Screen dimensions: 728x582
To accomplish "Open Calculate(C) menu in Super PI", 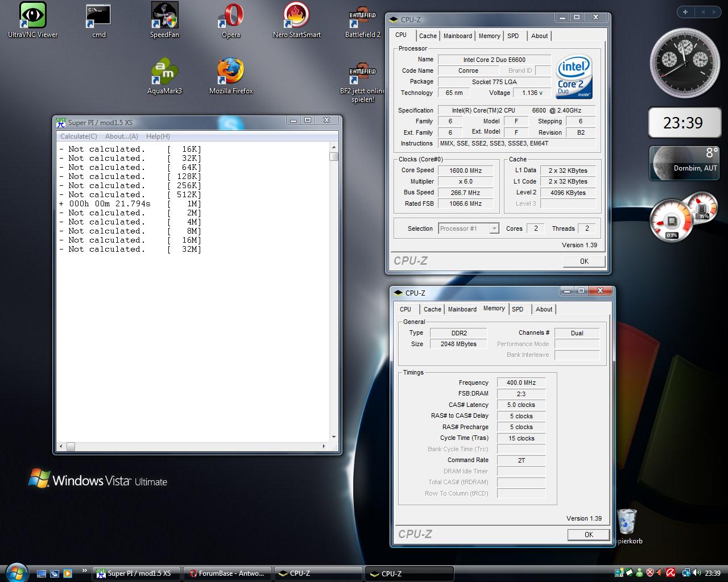I will pyautogui.click(x=78, y=136).
